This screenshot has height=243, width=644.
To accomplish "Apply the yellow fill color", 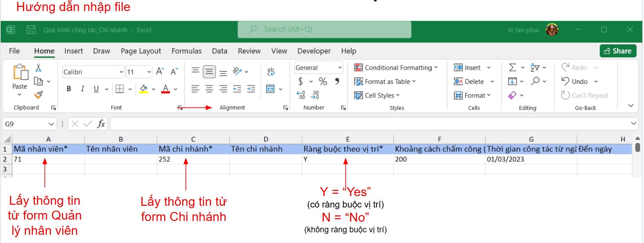I will [x=144, y=89].
